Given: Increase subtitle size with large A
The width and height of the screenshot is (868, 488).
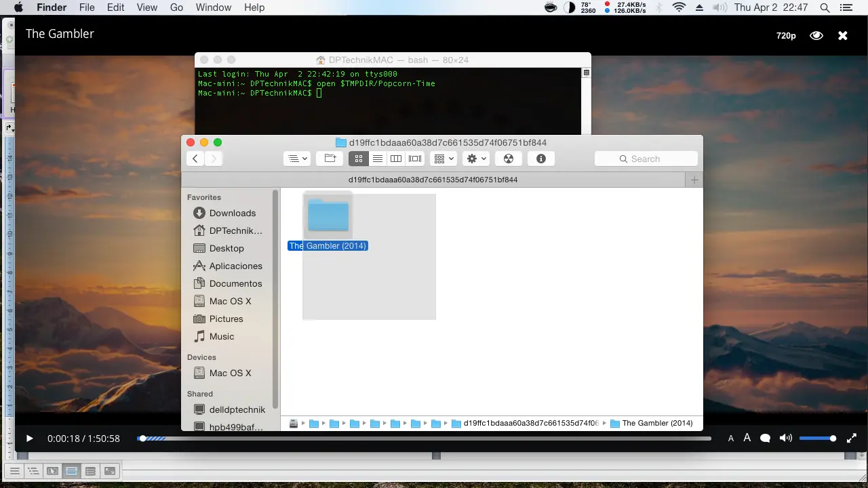Looking at the screenshot, I should (747, 438).
